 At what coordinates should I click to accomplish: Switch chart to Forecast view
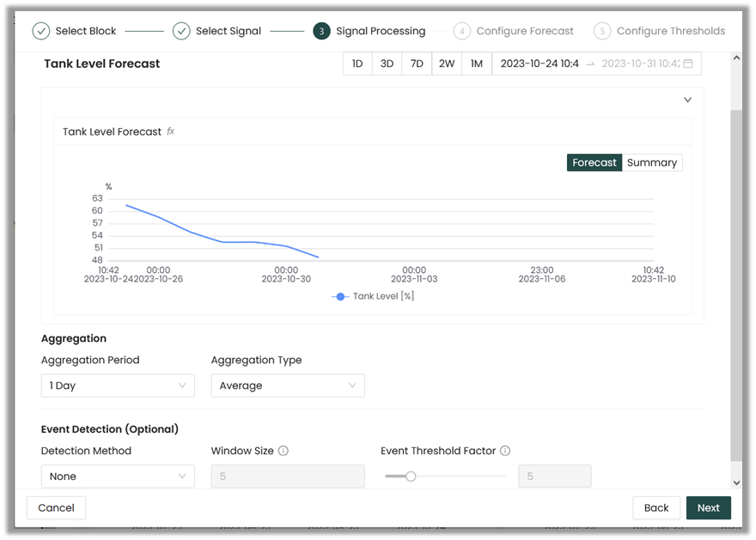coord(594,162)
